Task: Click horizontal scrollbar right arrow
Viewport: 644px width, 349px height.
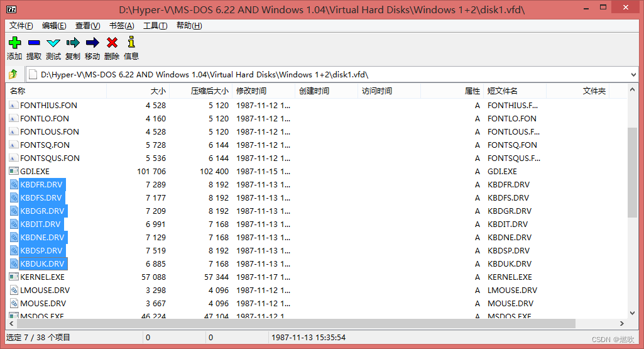Action: click(x=622, y=323)
